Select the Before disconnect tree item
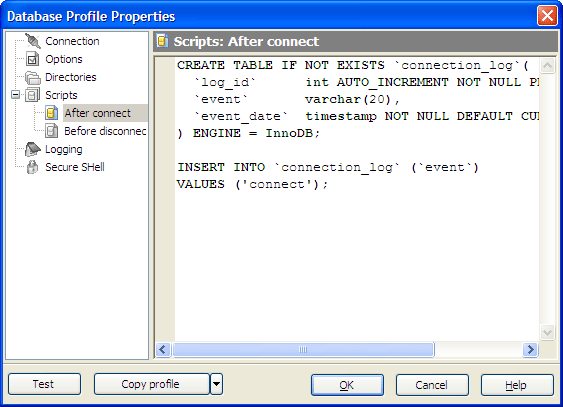563x407 pixels. (105, 131)
